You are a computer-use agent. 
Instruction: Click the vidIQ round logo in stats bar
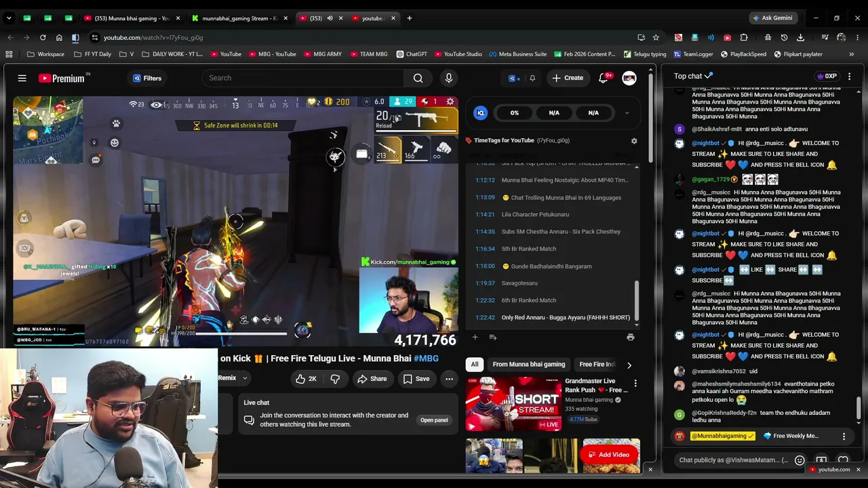(x=481, y=113)
